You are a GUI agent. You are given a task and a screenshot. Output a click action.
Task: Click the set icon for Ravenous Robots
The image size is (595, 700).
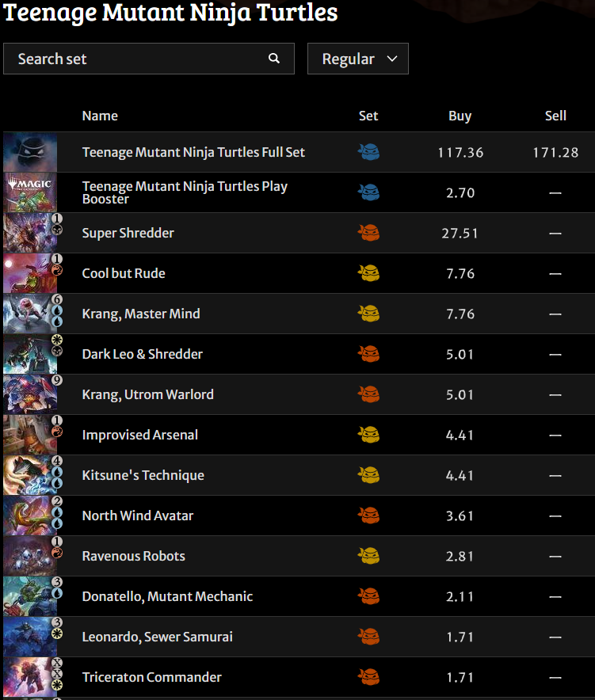tap(368, 556)
